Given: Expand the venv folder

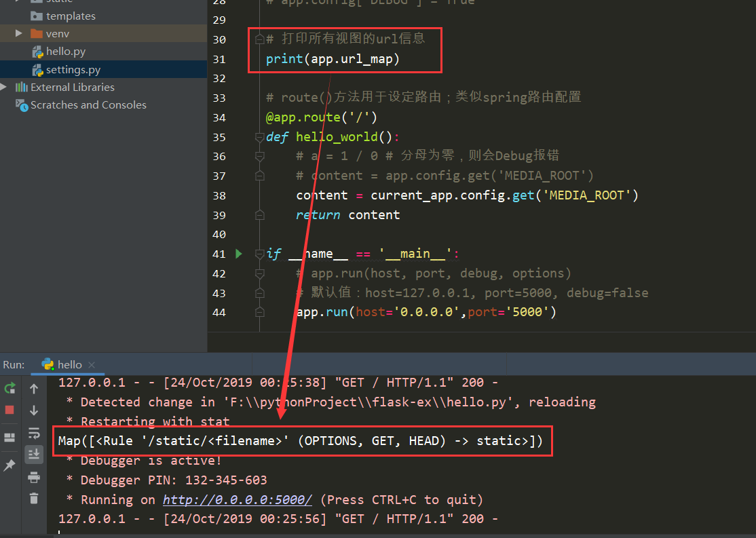Looking at the screenshot, I should (x=19, y=33).
